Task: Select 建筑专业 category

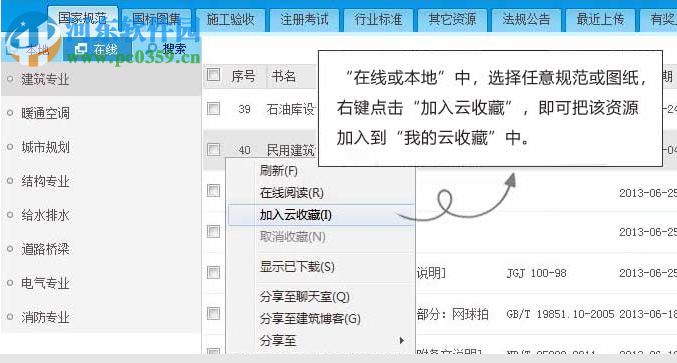Action: click(101, 79)
